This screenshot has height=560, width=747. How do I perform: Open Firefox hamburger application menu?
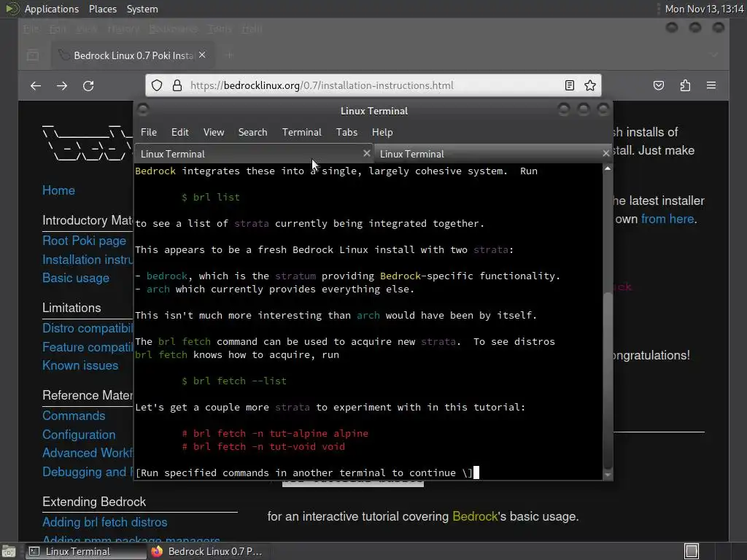(711, 85)
